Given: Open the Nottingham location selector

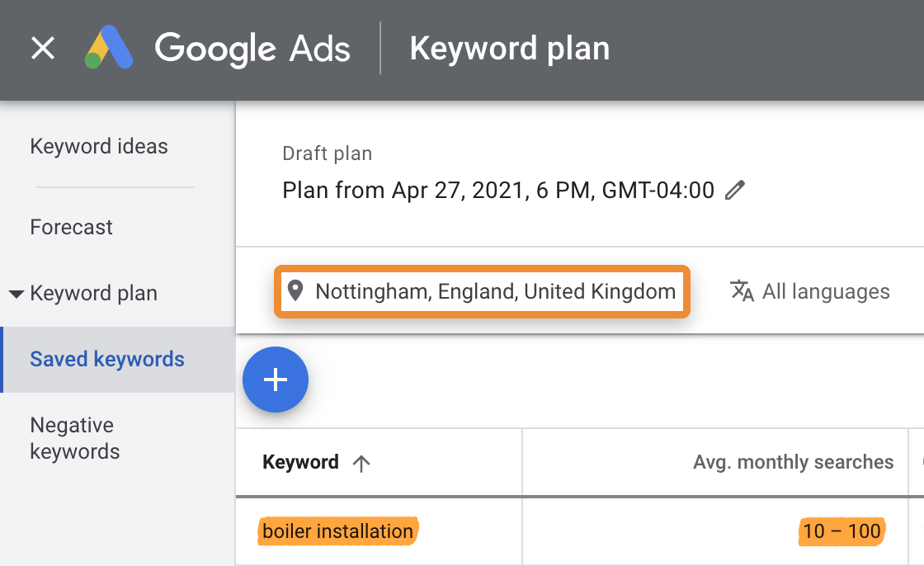Looking at the screenshot, I should pos(495,291).
